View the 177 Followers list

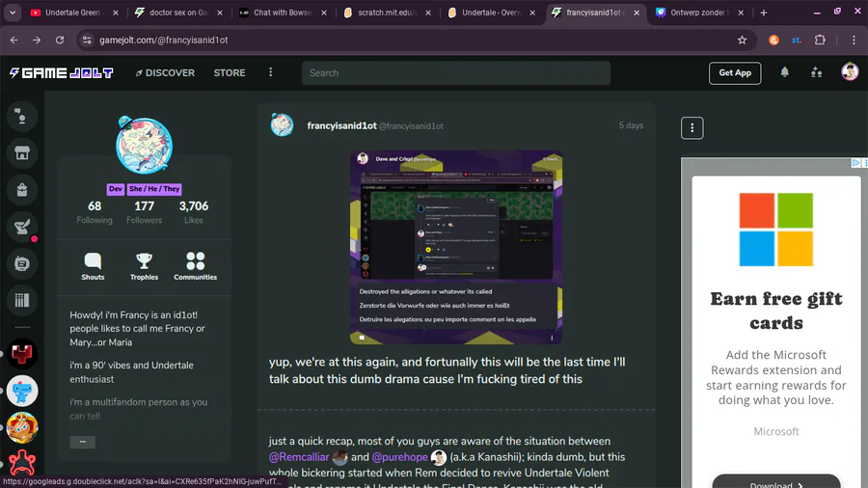[144, 212]
